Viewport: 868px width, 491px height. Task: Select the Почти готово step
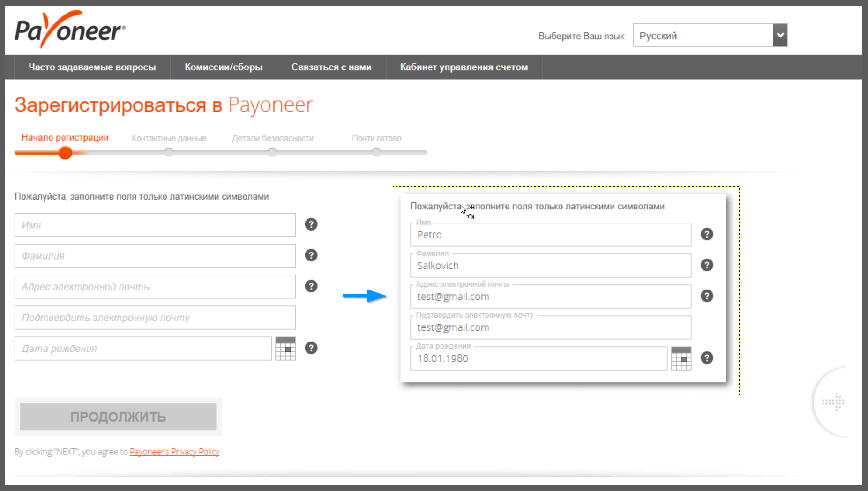pos(377,138)
